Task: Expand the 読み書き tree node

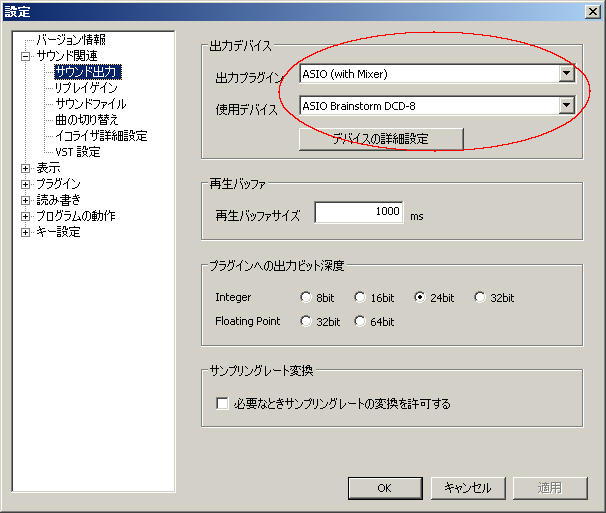Action: point(26,200)
